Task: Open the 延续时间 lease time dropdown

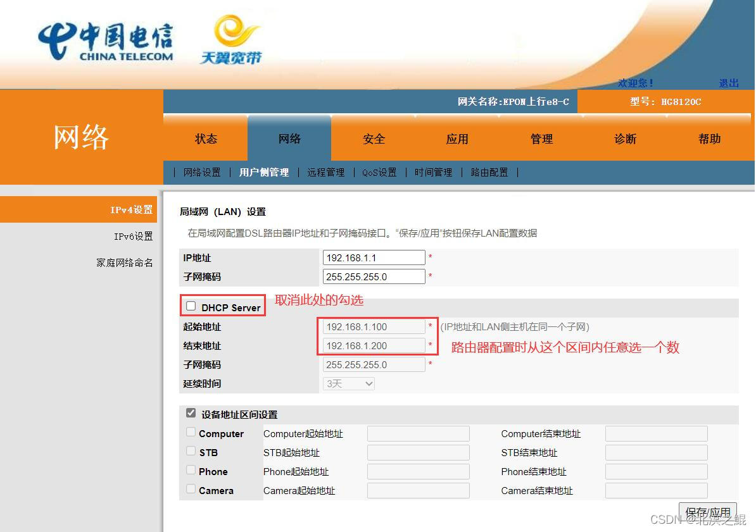Action: (349, 383)
